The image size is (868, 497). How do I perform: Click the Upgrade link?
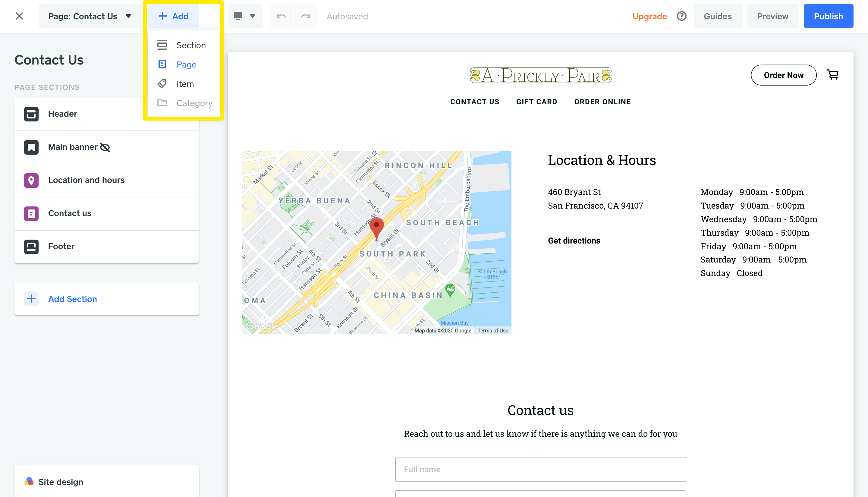(649, 16)
